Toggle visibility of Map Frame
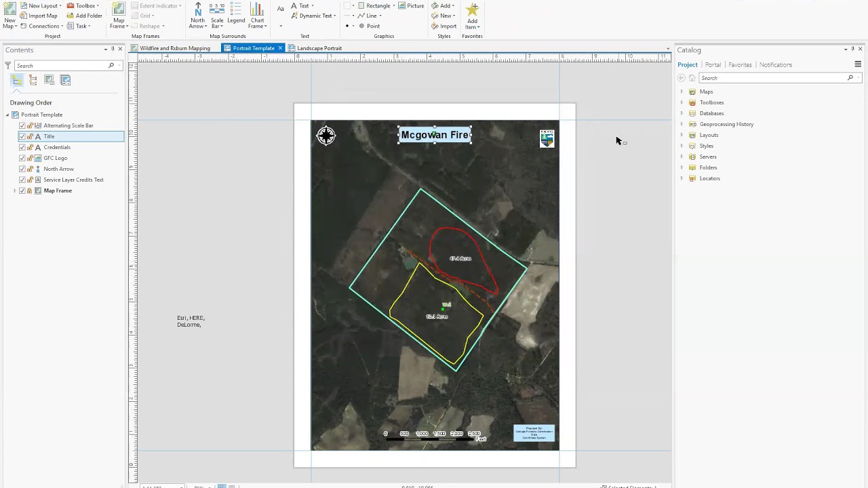The height and width of the screenshot is (488, 868). tap(22, 190)
